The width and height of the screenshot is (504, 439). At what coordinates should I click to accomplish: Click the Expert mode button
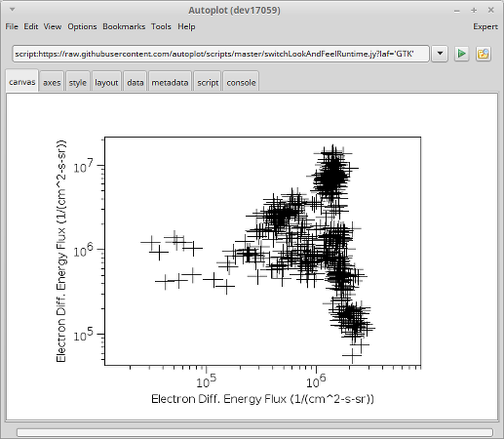(485, 26)
